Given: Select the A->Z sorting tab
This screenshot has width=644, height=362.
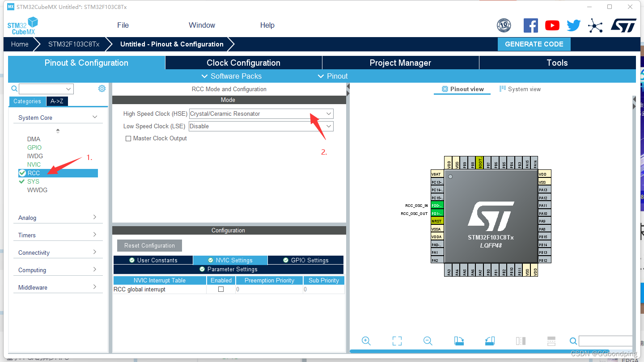Looking at the screenshot, I should coord(57,101).
